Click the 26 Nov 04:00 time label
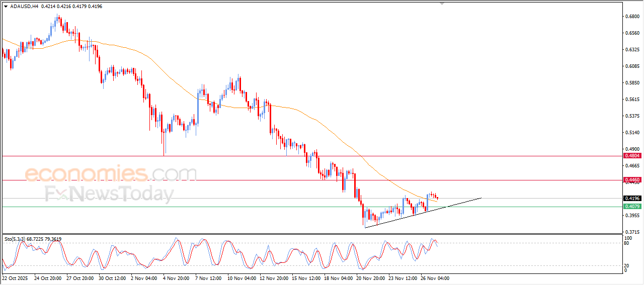 pos(435,278)
